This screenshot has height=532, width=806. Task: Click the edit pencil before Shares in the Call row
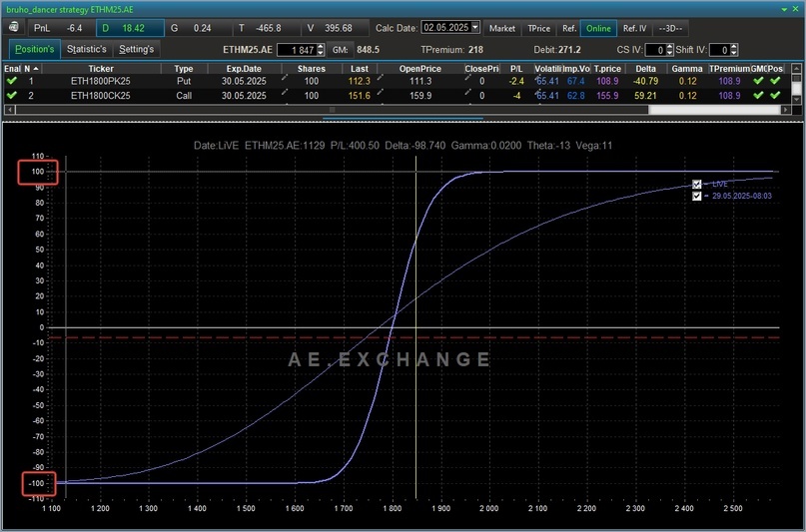click(x=285, y=92)
